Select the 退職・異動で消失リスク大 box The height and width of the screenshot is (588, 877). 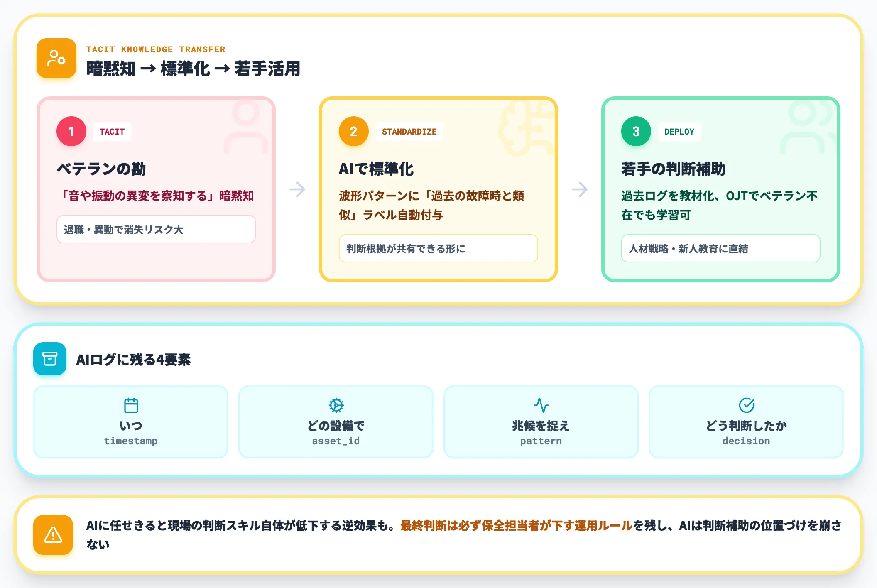coord(156,229)
